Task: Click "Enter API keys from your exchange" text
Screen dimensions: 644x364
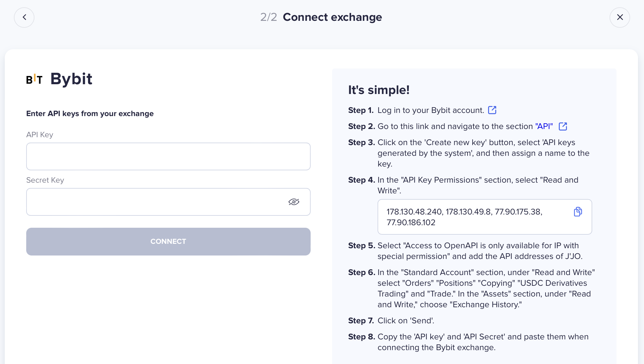Action: coord(90,114)
